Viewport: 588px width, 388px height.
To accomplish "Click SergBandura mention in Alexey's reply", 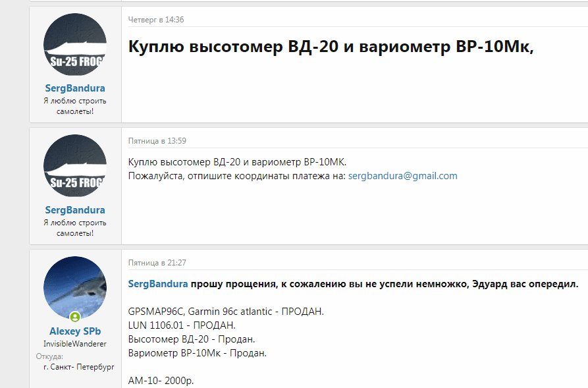I will click(158, 284).
